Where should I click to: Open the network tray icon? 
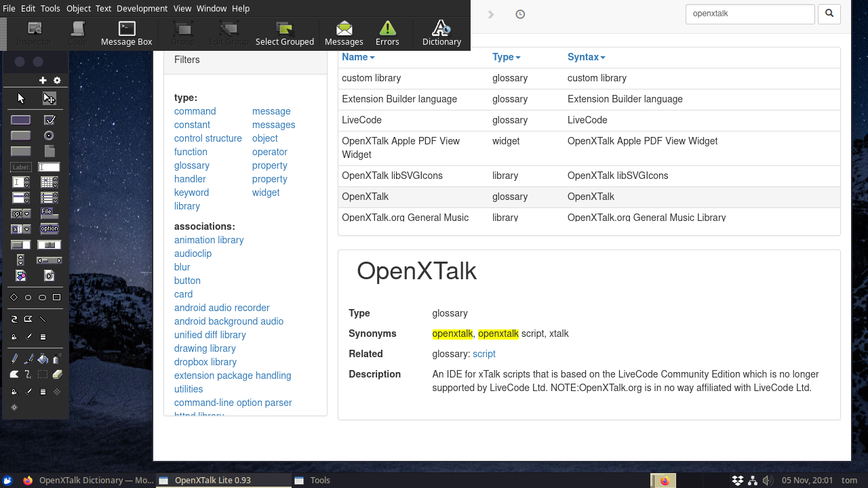pos(753,481)
